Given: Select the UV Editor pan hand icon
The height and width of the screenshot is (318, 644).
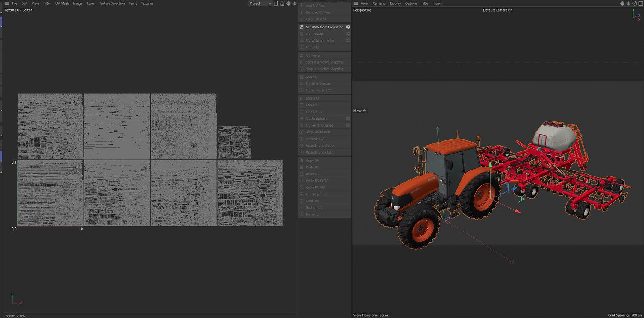Looking at the screenshot, I should coord(289,3).
